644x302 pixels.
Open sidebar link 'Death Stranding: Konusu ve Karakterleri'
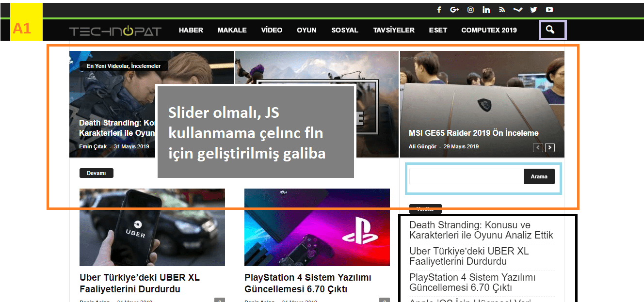pos(481,230)
